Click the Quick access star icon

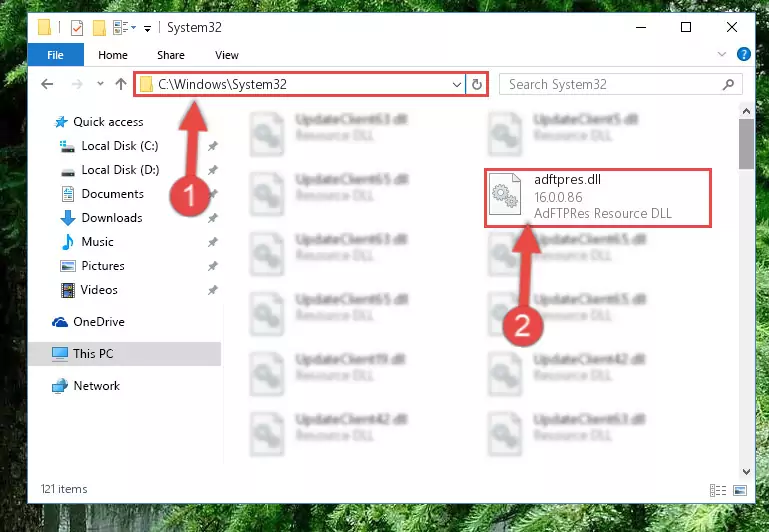point(61,122)
